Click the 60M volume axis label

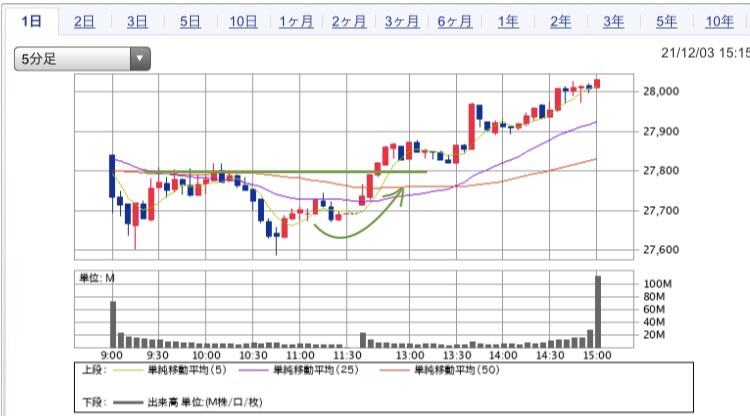654,309
